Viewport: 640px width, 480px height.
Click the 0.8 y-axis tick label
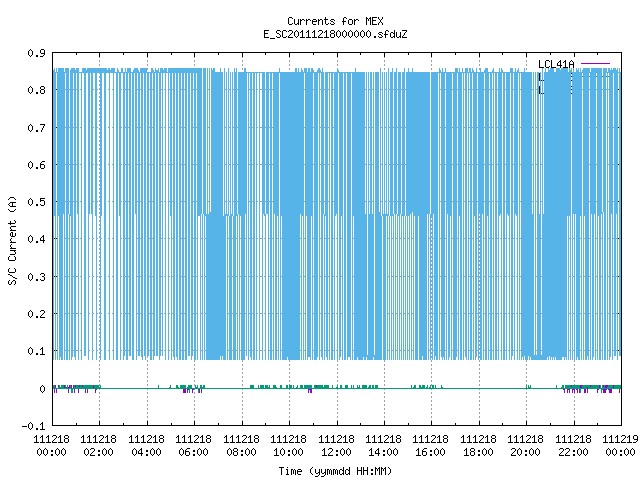point(36,90)
